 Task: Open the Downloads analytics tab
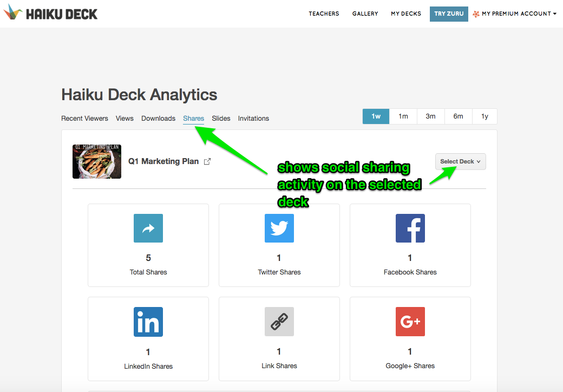158,119
